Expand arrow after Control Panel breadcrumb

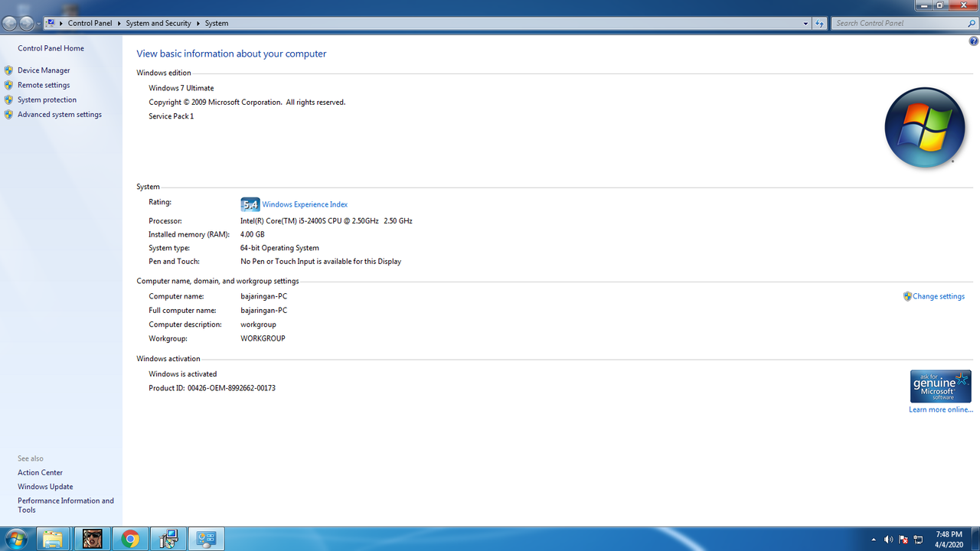click(x=119, y=23)
